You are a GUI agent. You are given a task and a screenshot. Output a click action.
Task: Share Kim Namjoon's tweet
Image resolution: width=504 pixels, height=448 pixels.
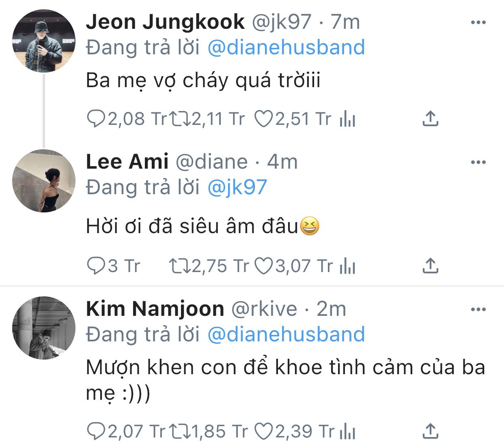[430, 431]
